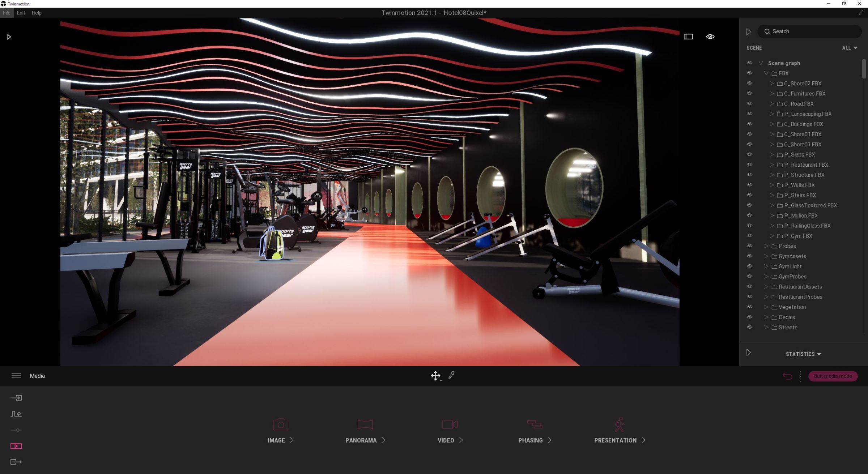Image resolution: width=868 pixels, height=474 pixels.
Task: Click the play/render button in scene panel
Action: pos(748,31)
